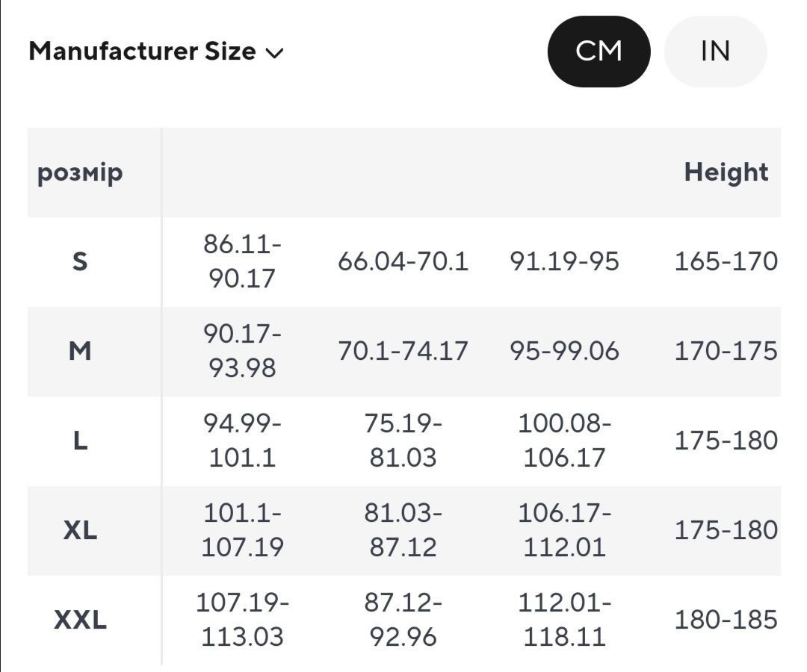Screen dimensions: 807x672
Task: Switch size units to IN
Action: point(715,52)
